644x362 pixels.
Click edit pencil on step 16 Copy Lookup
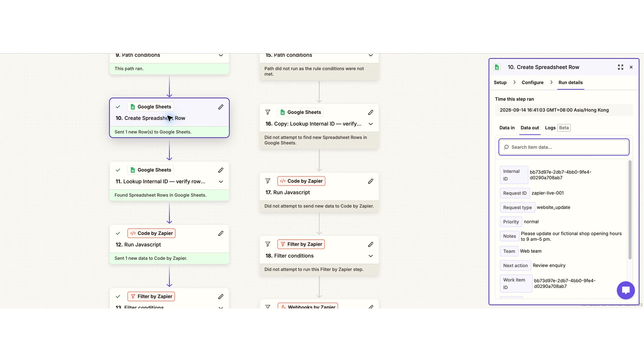point(371,112)
